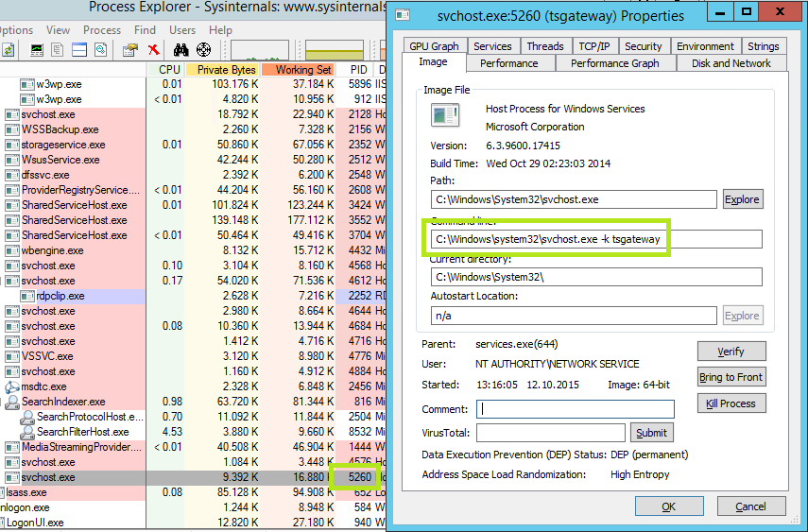Viewport: 808px width, 532px height.
Task: Switch to the Performance Graph tab
Action: (614, 63)
